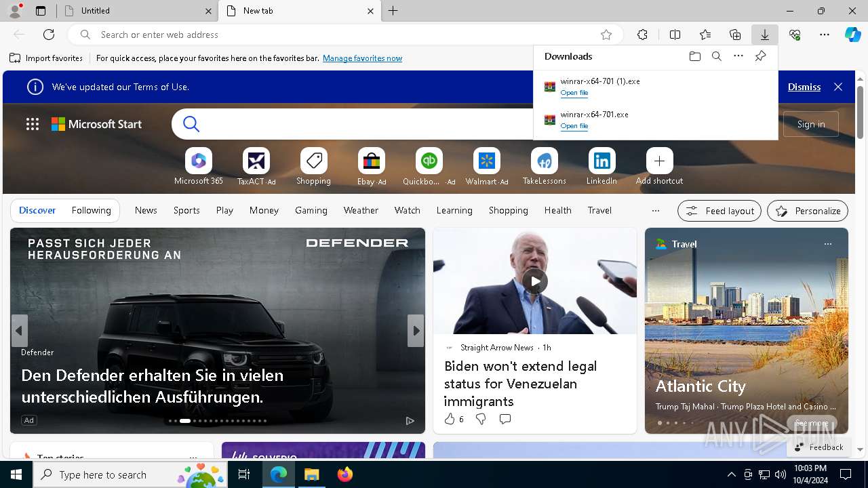The height and width of the screenshot is (488, 868).
Task: Open the tab actions menu icon
Action: (41, 11)
